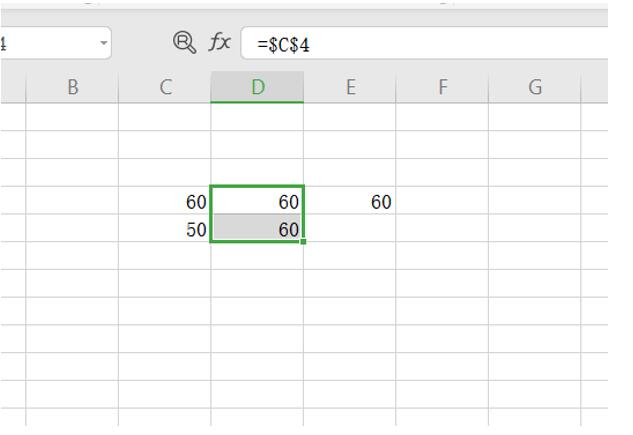Select column B header
The height and width of the screenshot is (435, 633).
(x=72, y=88)
